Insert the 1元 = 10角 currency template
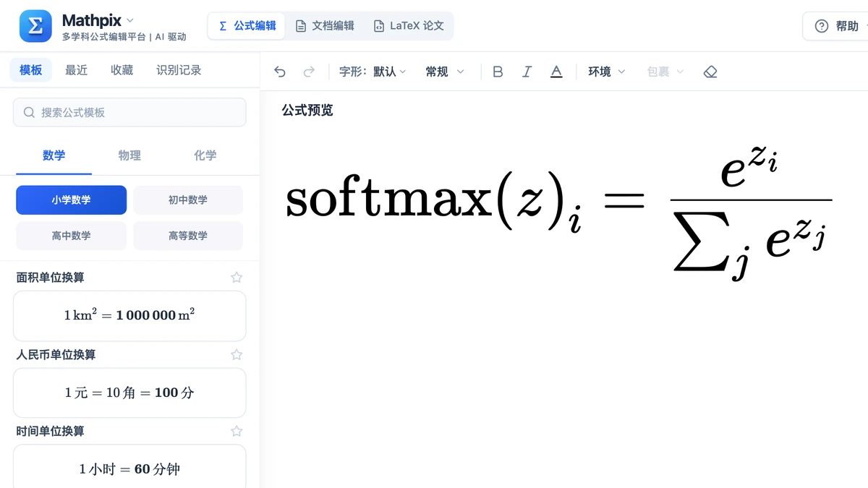 (129, 393)
